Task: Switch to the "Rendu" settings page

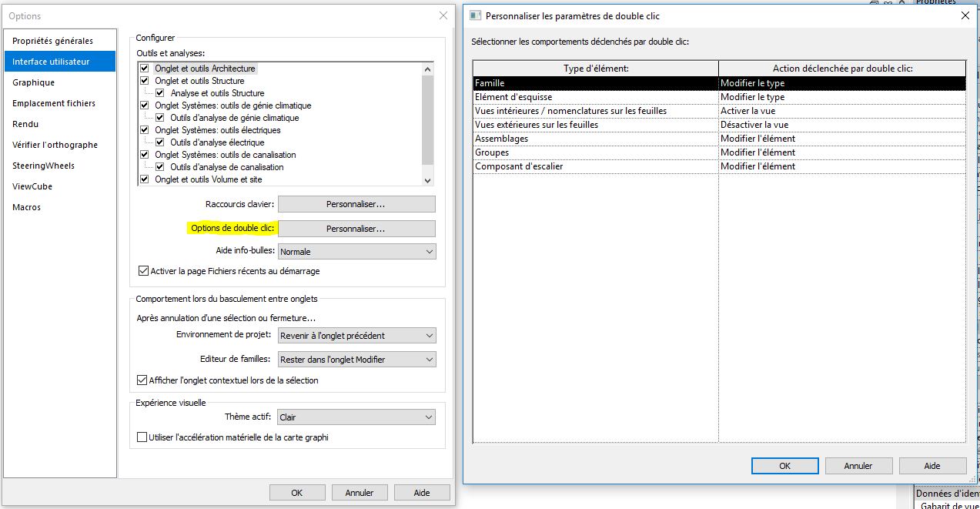Action: pos(24,124)
